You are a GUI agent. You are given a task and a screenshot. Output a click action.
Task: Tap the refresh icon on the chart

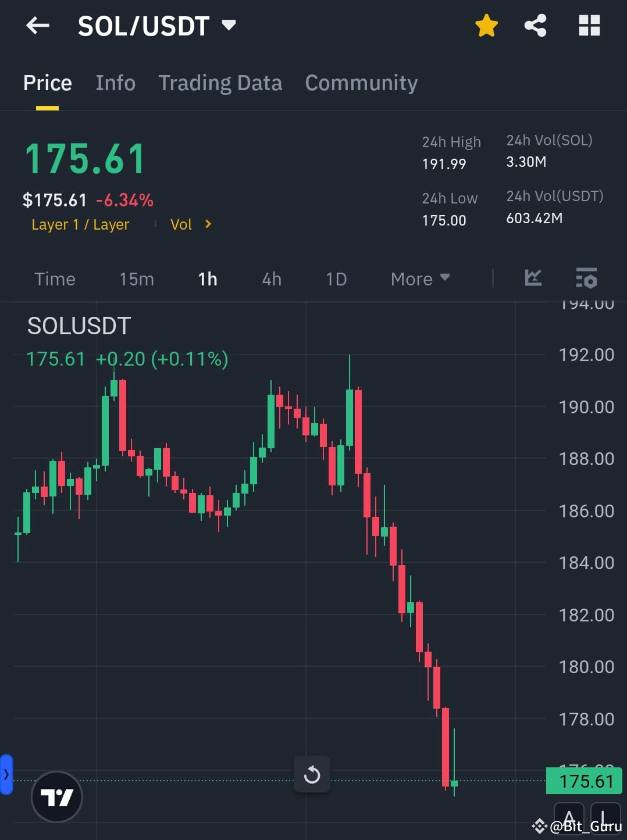[312, 775]
